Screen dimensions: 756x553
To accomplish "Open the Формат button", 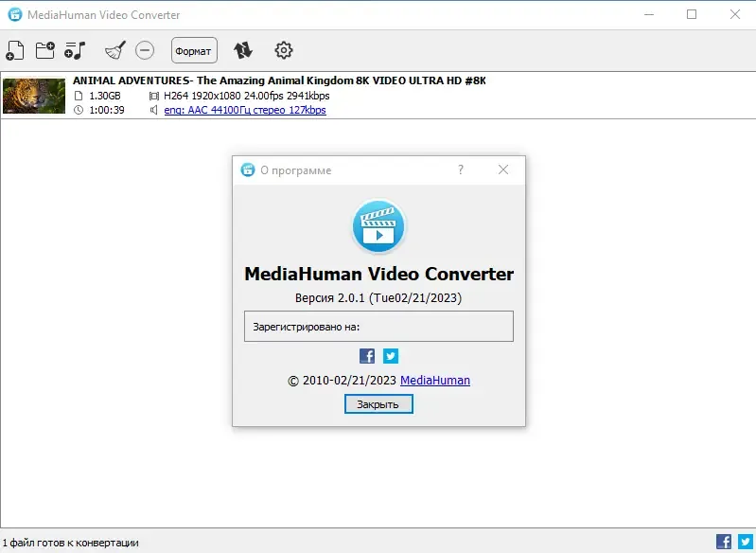I will tap(194, 50).
